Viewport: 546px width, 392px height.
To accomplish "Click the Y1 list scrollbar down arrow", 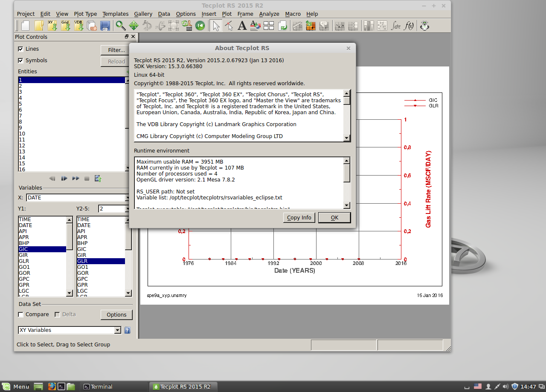I will 70,293.
